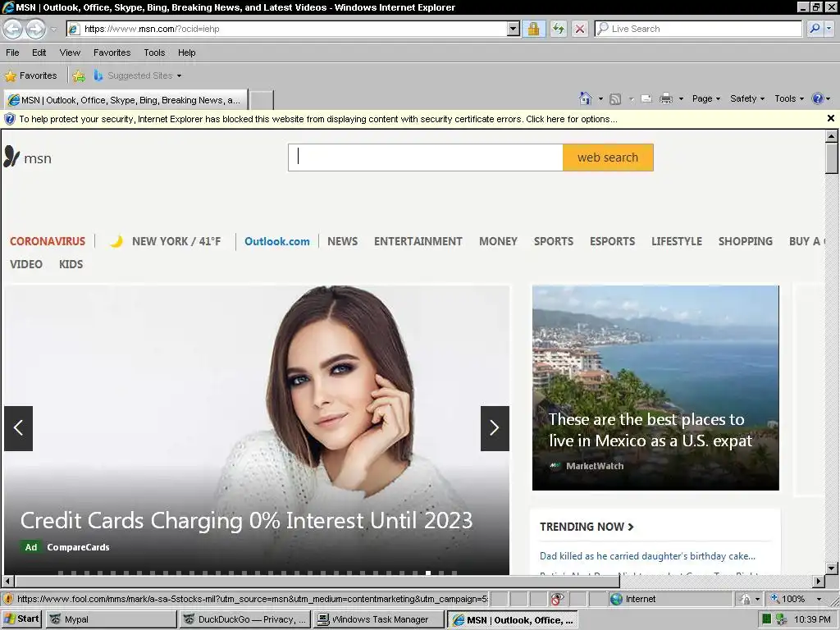Expand the Print options dropdown arrow
Viewport: 840px width, 630px height.
681,99
